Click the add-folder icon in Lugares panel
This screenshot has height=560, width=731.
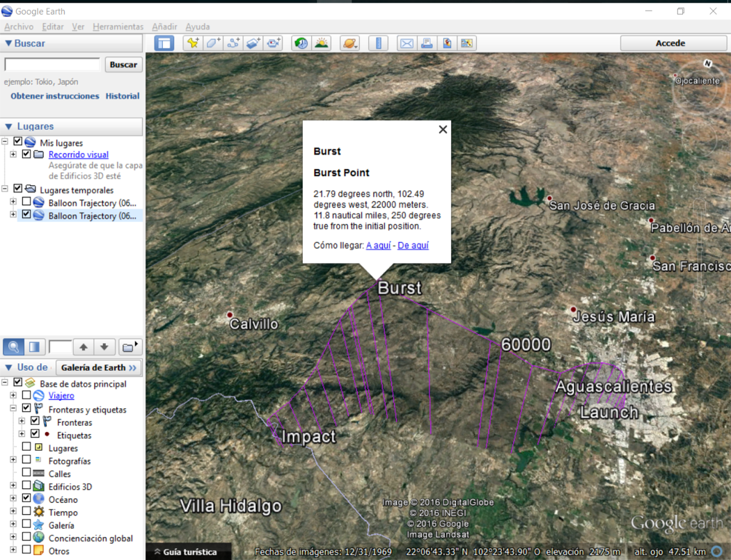[129, 346]
